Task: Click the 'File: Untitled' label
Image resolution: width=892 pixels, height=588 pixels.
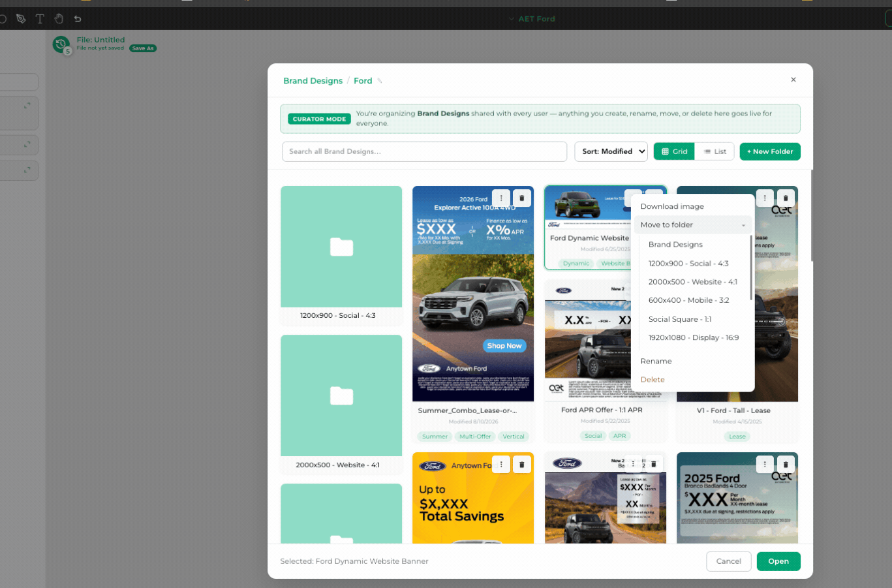Action: [100, 40]
